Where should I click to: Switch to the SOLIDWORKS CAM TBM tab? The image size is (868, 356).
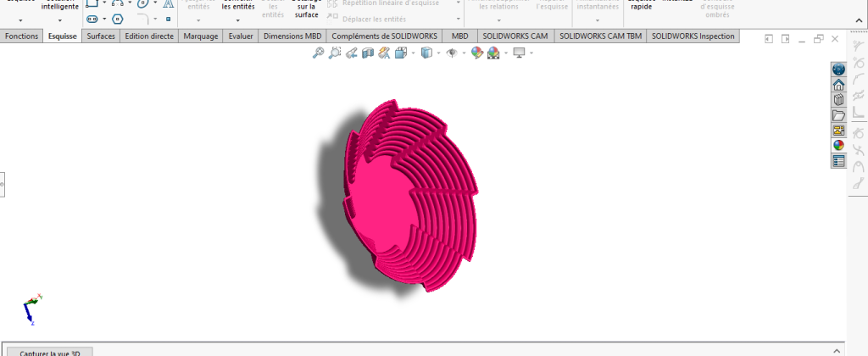601,36
